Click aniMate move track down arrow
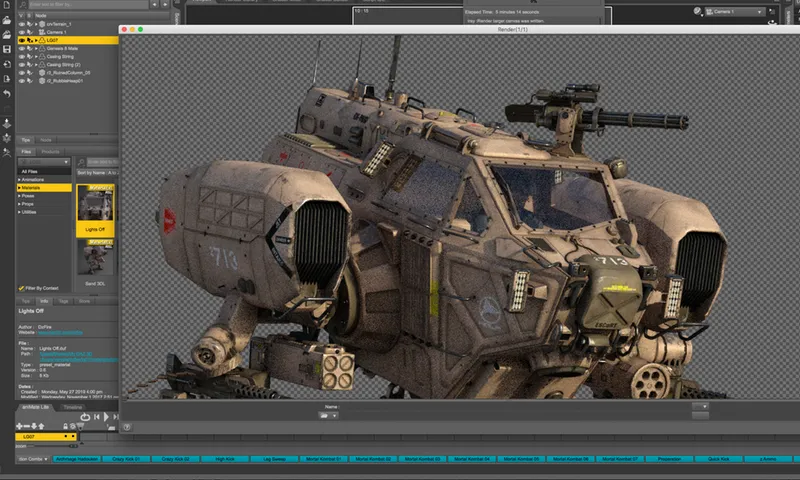 34,426
